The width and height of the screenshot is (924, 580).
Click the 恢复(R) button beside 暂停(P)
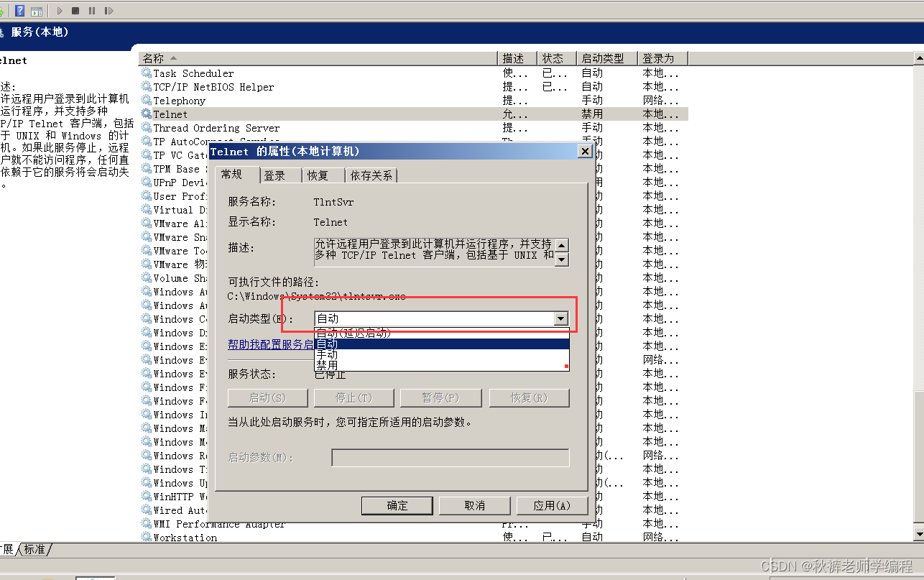point(529,397)
